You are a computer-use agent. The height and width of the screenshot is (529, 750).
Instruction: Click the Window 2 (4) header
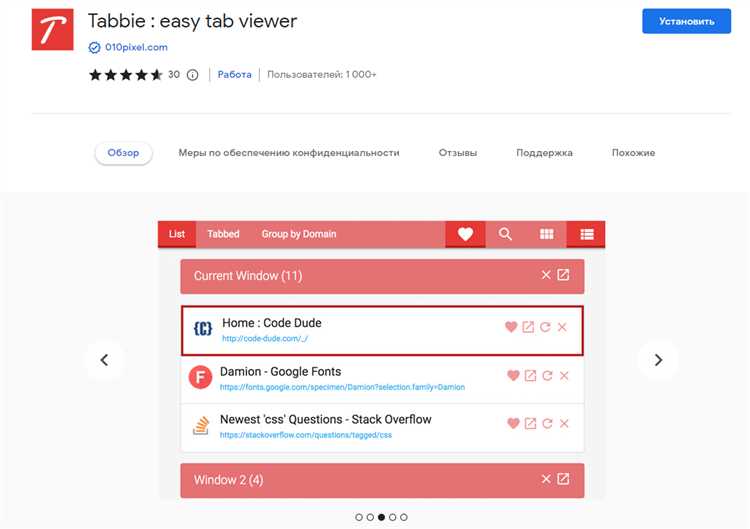382,481
